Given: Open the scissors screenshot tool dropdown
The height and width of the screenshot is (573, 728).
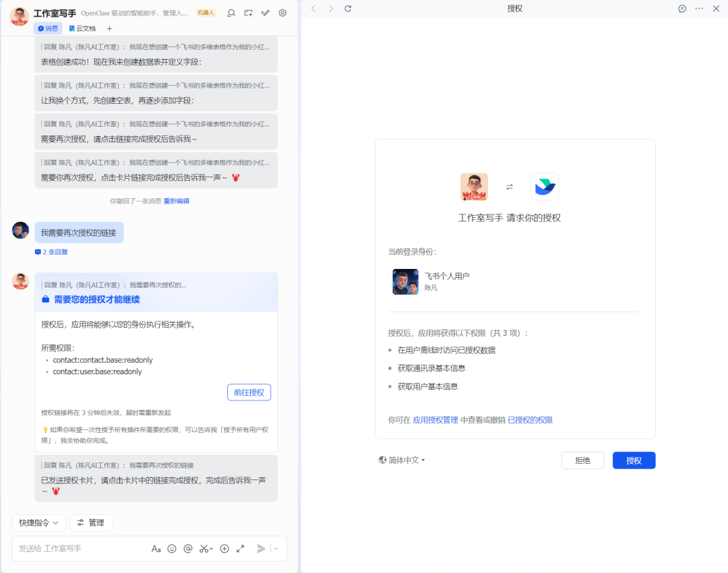Looking at the screenshot, I should pyautogui.click(x=206, y=549).
